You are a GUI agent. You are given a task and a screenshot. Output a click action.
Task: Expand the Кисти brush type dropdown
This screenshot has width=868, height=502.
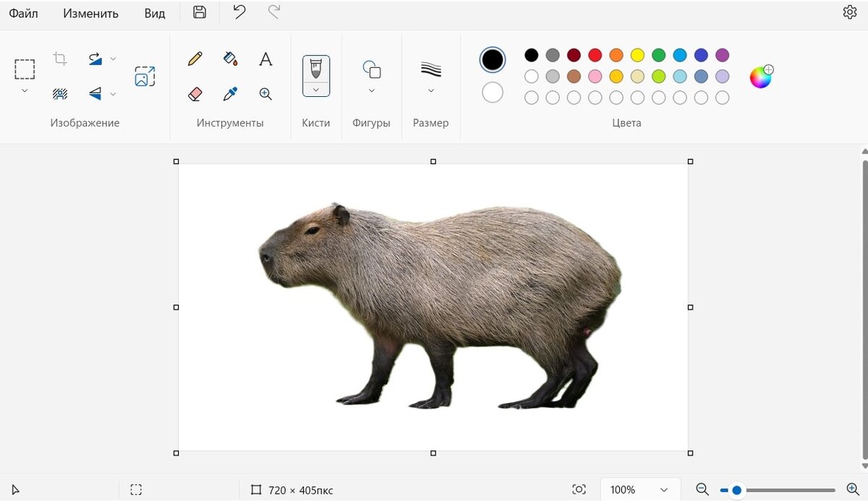click(316, 90)
